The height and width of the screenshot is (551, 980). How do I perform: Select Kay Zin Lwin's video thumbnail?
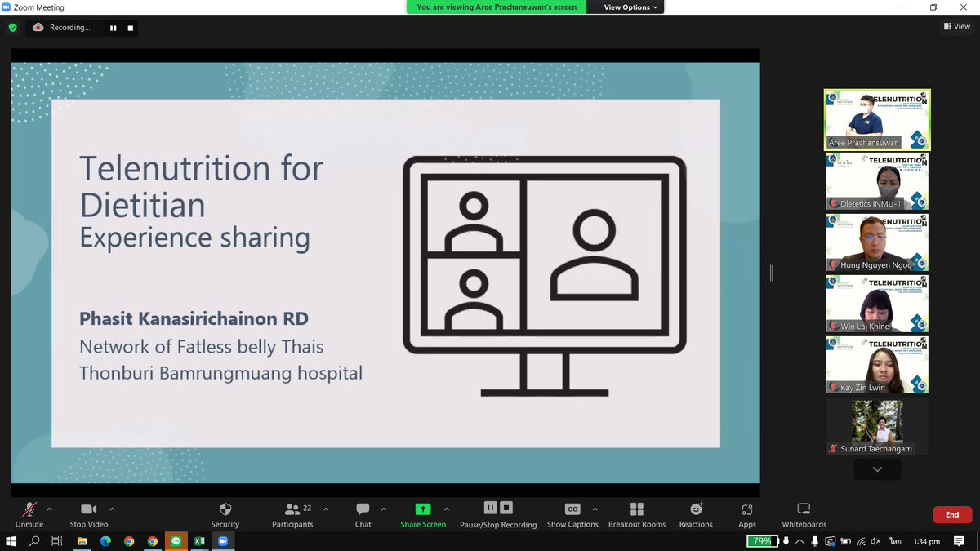click(877, 365)
